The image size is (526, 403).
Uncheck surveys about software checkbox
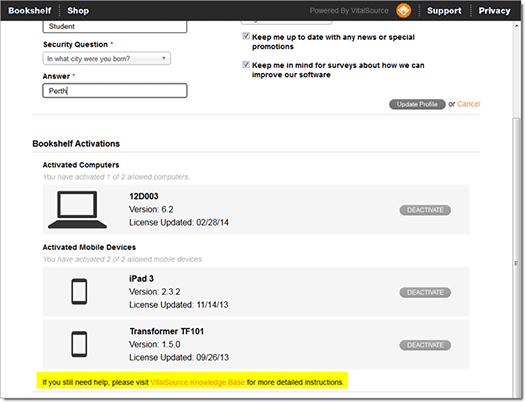click(246, 64)
